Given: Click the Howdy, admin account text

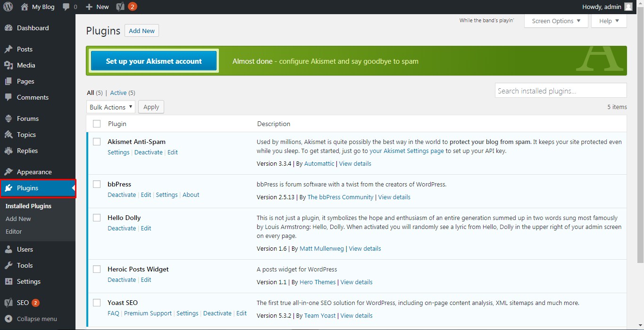Looking at the screenshot, I should [x=602, y=7].
